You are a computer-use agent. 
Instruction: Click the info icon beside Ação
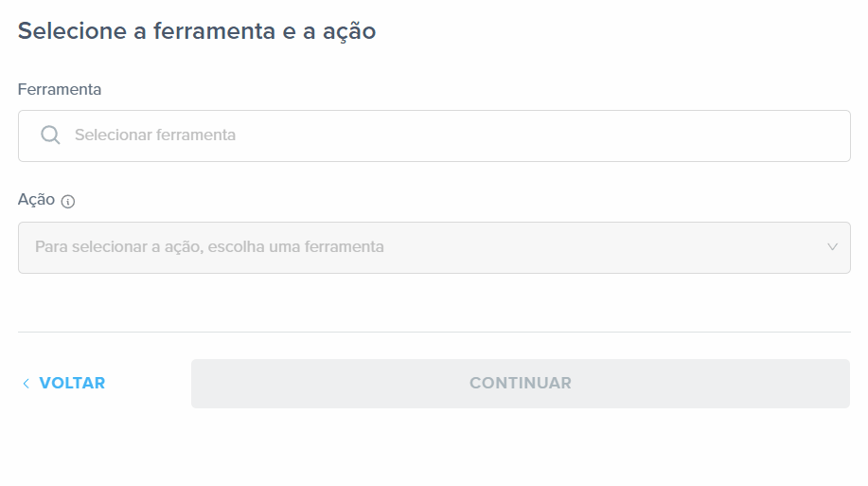(x=68, y=201)
